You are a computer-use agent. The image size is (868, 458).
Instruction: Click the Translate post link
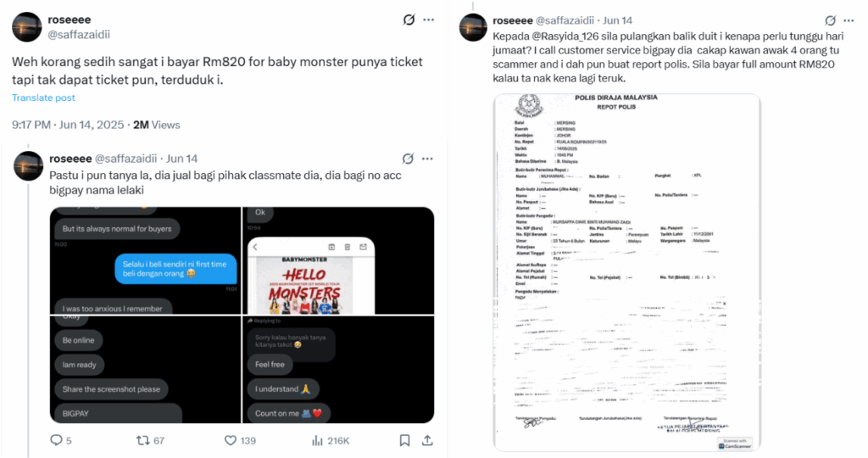click(x=43, y=98)
